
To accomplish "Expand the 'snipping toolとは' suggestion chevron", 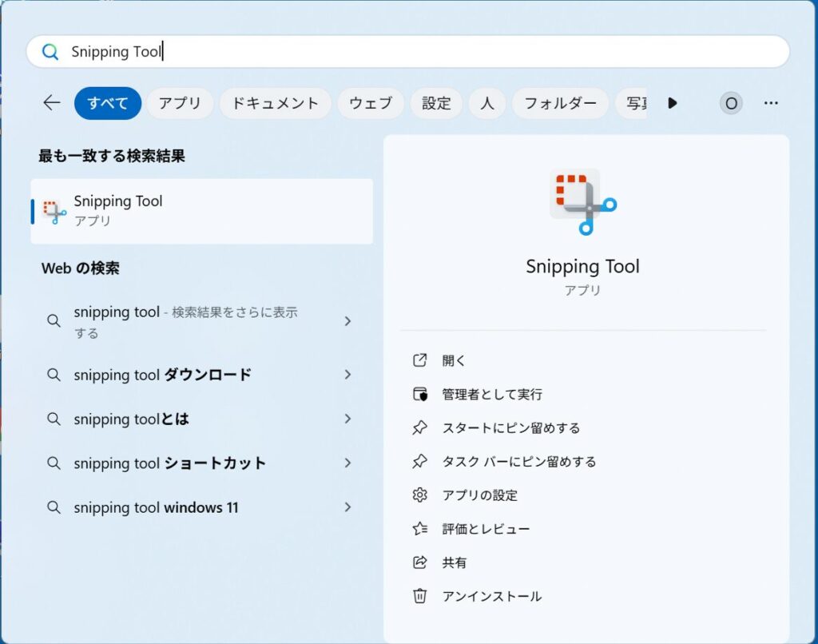I will (347, 419).
